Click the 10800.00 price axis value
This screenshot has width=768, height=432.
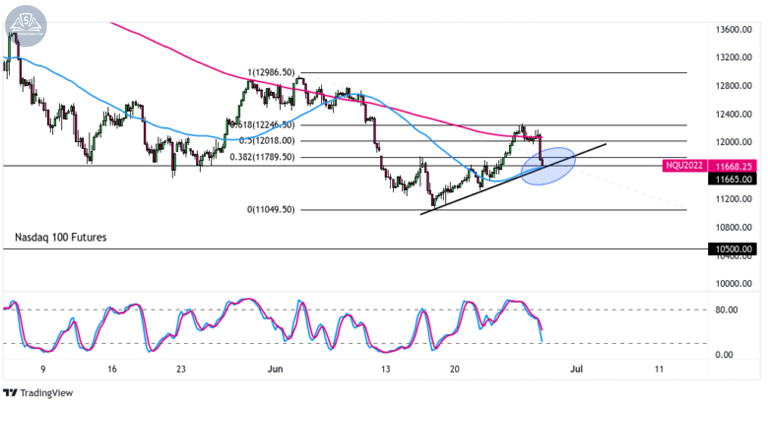pos(733,227)
